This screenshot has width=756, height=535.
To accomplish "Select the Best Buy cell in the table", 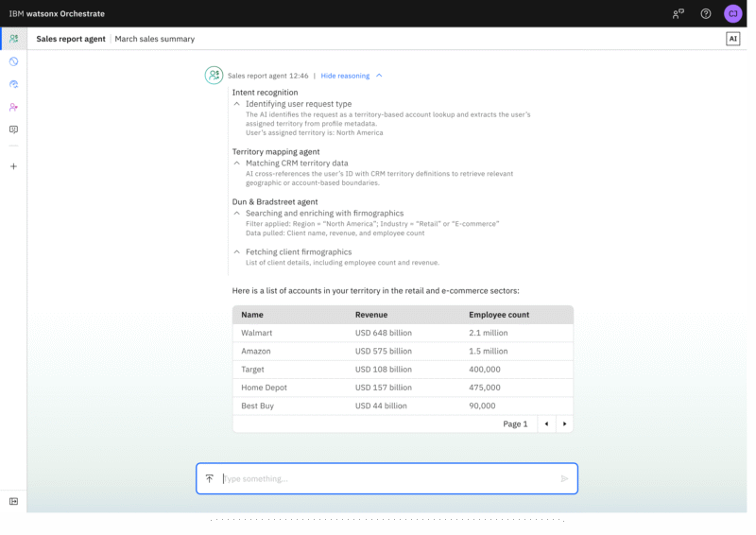I will 257,406.
